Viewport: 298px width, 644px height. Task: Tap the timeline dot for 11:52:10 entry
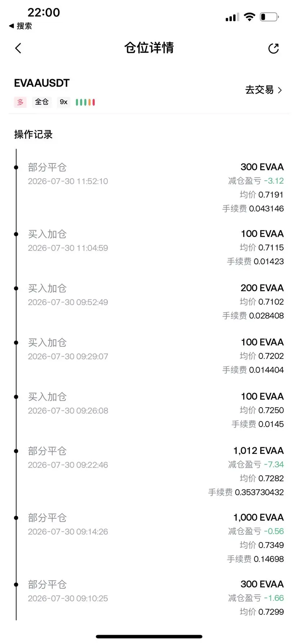(16, 167)
